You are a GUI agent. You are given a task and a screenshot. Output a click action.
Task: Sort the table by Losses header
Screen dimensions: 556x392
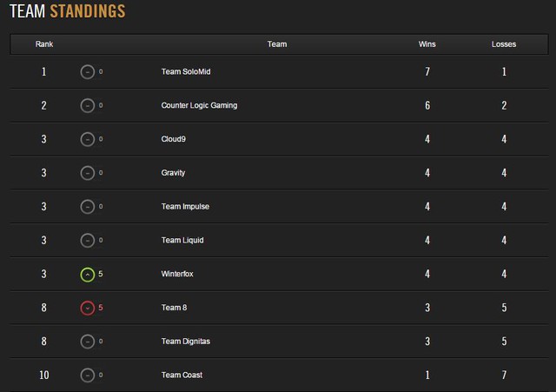(504, 44)
